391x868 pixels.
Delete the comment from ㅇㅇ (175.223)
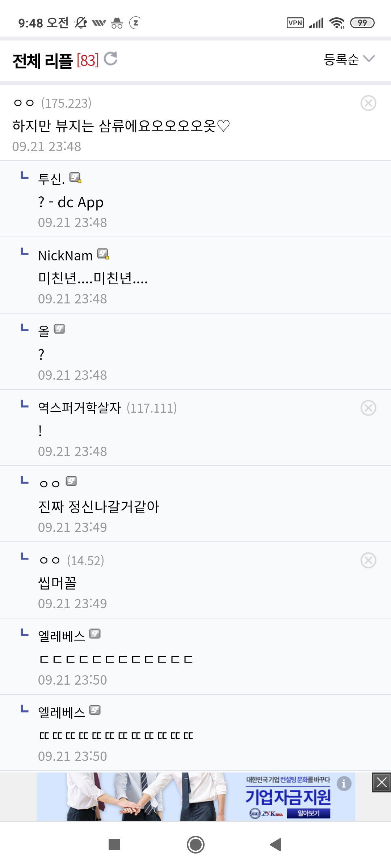pos(368,103)
